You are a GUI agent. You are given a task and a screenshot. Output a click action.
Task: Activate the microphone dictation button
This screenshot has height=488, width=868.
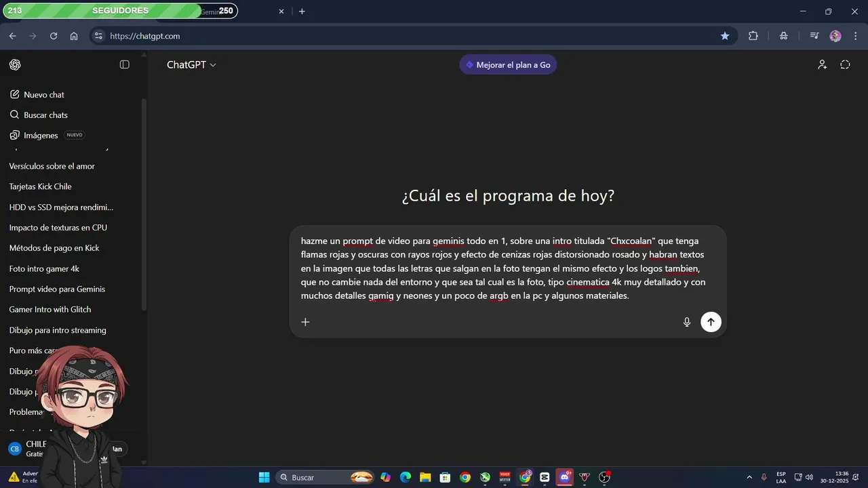click(687, 322)
